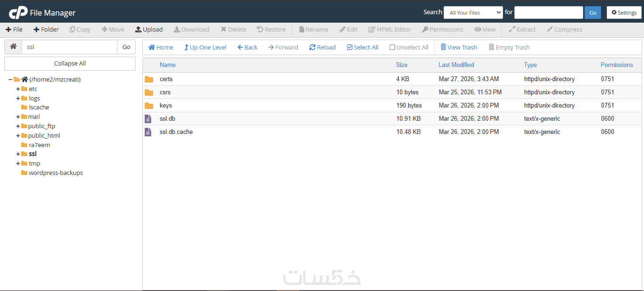Expand the mail folder in tree
Image resolution: width=644 pixels, height=291 pixels.
18,116
